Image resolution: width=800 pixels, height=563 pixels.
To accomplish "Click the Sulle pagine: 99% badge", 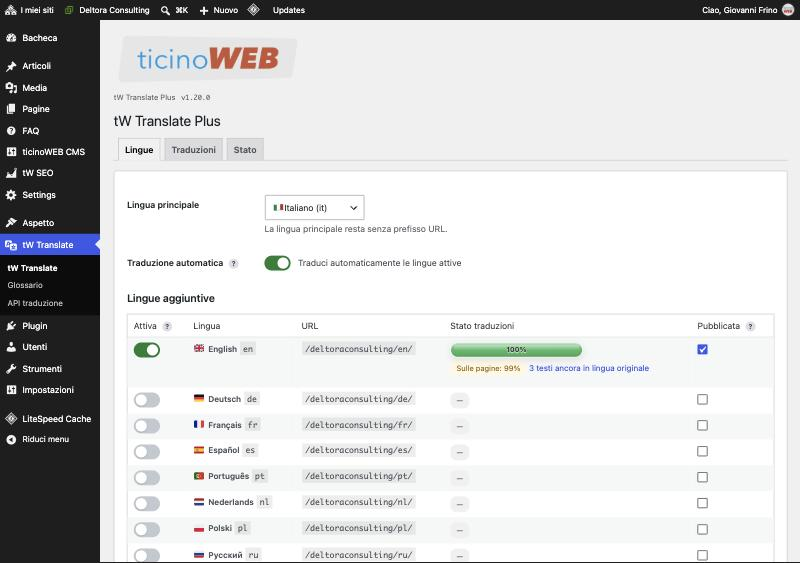I will 488,368.
